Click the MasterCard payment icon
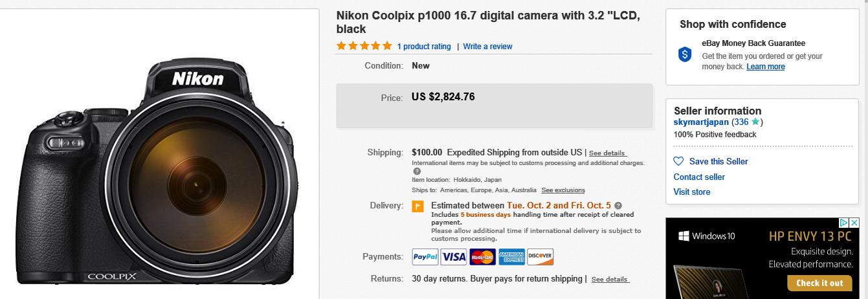Image resolution: width=868 pixels, height=299 pixels. pos(482,257)
